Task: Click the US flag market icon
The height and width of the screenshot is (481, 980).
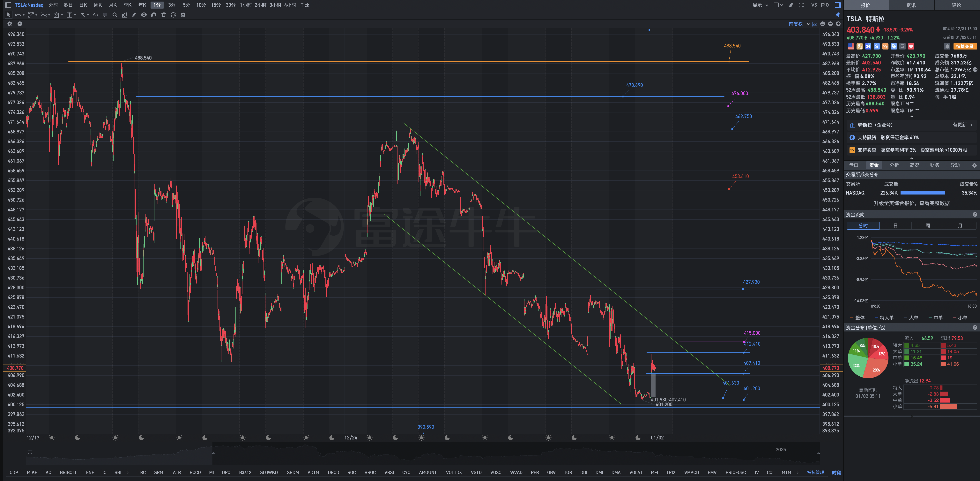Action: pyautogui.click(x=851, y=46)
